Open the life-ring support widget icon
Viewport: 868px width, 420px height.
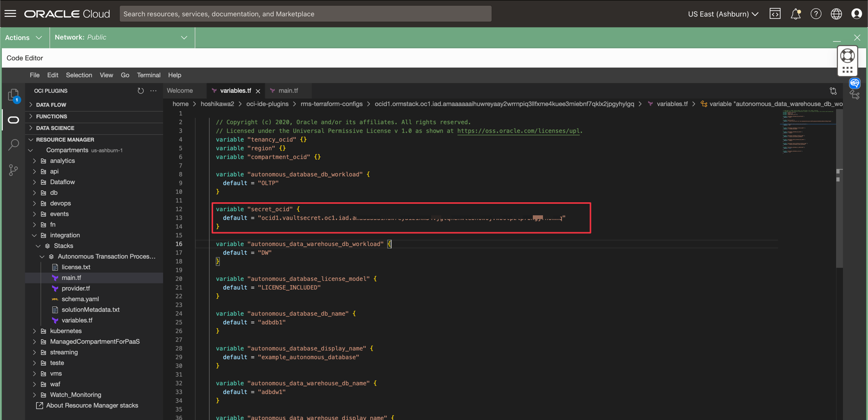point(848,56)
